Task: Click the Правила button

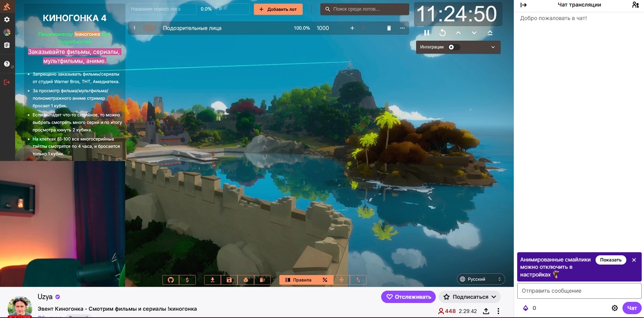Action: click(298, 280)
